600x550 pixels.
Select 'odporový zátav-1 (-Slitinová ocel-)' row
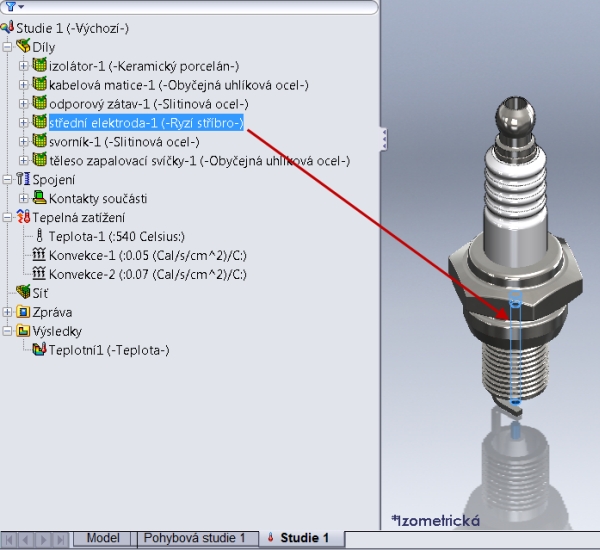149,104
